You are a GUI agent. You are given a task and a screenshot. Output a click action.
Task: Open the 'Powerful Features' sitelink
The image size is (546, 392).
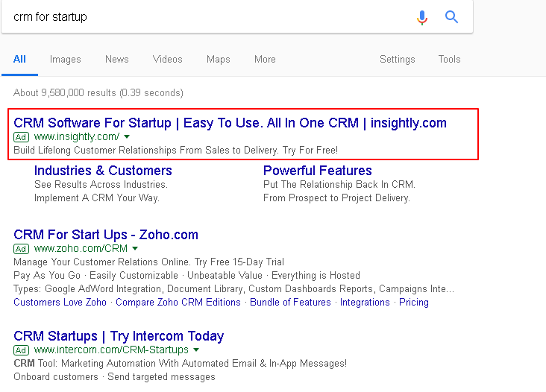318,171
